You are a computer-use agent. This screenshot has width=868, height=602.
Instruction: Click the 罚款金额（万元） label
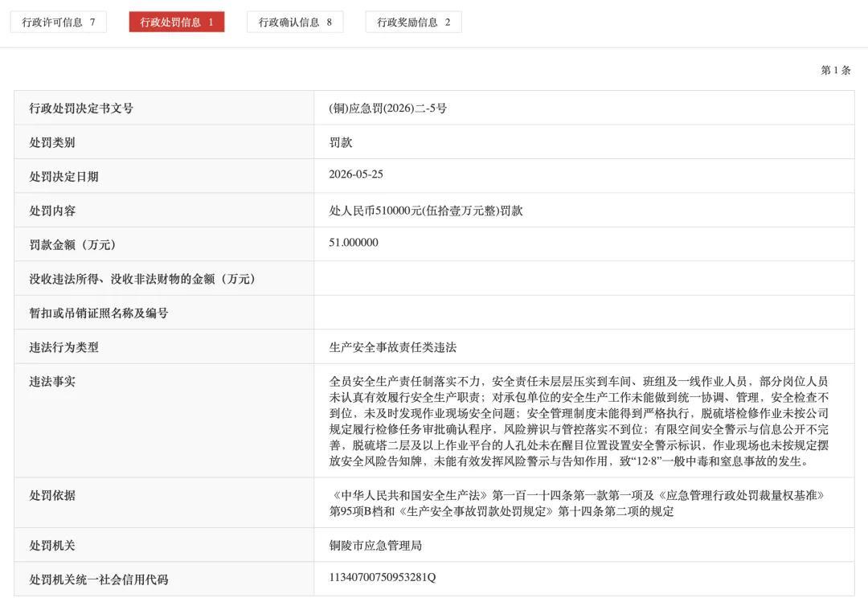tap(72, 245)
